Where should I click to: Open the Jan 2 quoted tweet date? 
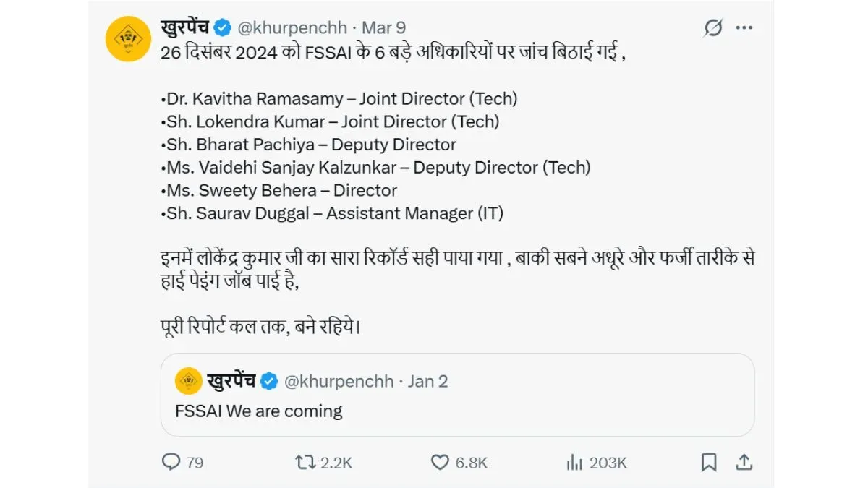click(x=428, y=381)
